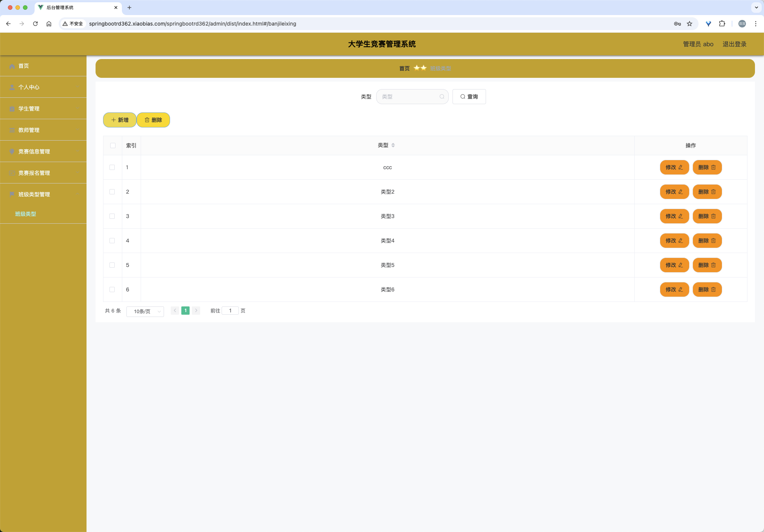This screenshot has height=532, width=764.
Task: Click 删除 for the ccc row
Action: [707, 167]
